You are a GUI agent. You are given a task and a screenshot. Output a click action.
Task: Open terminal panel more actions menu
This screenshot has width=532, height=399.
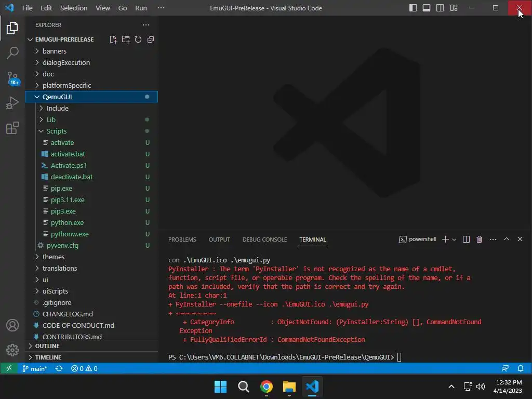(x=493, y=240)
